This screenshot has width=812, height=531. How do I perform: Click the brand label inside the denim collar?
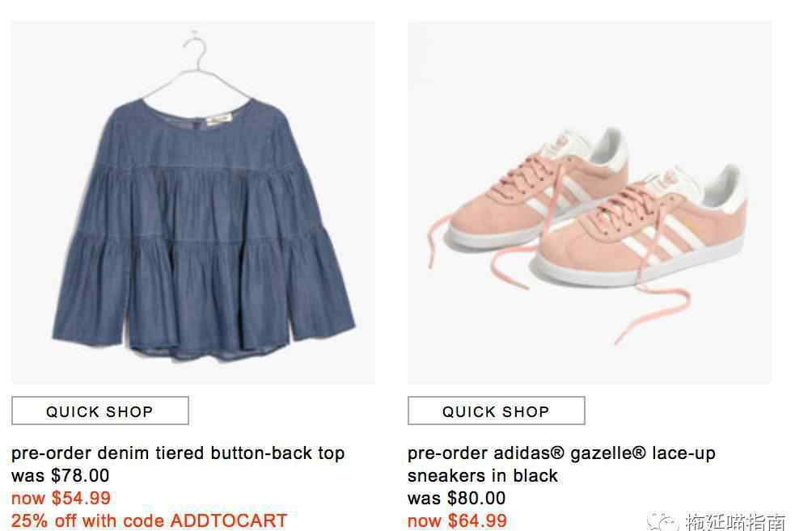click(219, 119)
